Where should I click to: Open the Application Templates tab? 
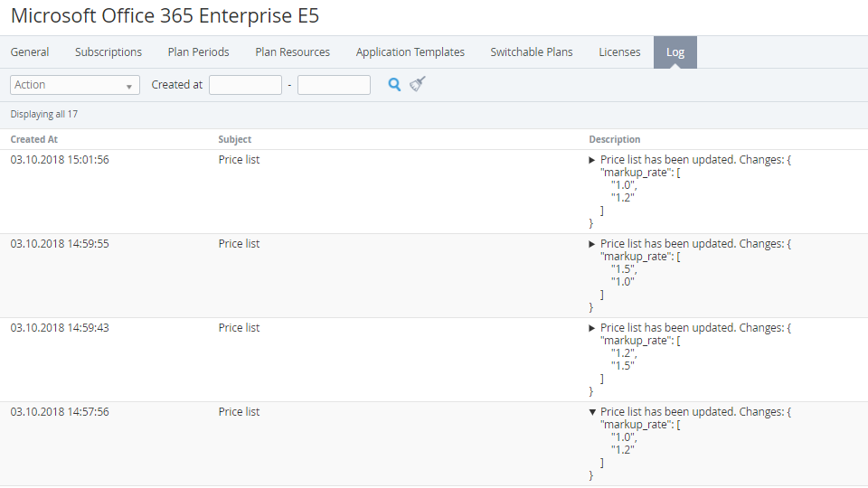coord(410,52)
